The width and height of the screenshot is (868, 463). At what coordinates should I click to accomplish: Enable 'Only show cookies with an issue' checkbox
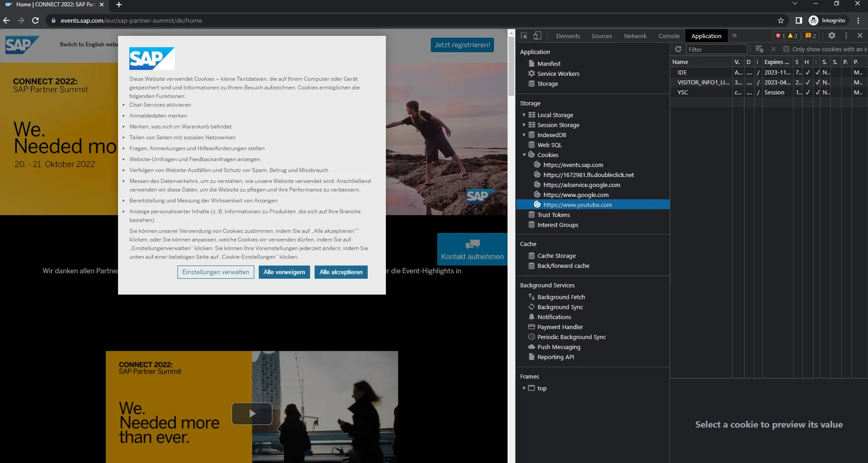(x=786, y=49)
